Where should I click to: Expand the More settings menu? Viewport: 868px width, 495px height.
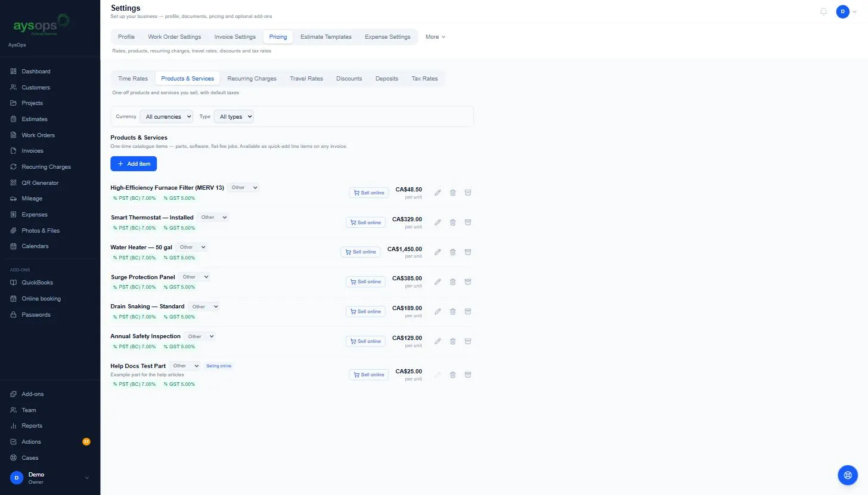coord(435,37)
